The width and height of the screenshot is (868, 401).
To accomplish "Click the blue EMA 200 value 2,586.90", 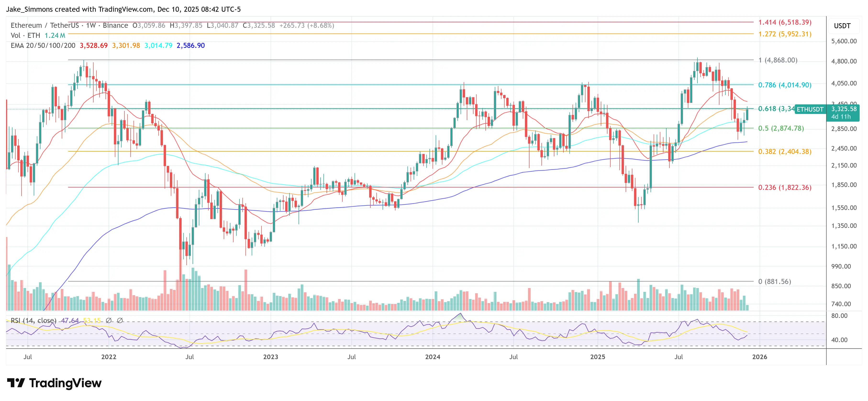I will point(190,45).
